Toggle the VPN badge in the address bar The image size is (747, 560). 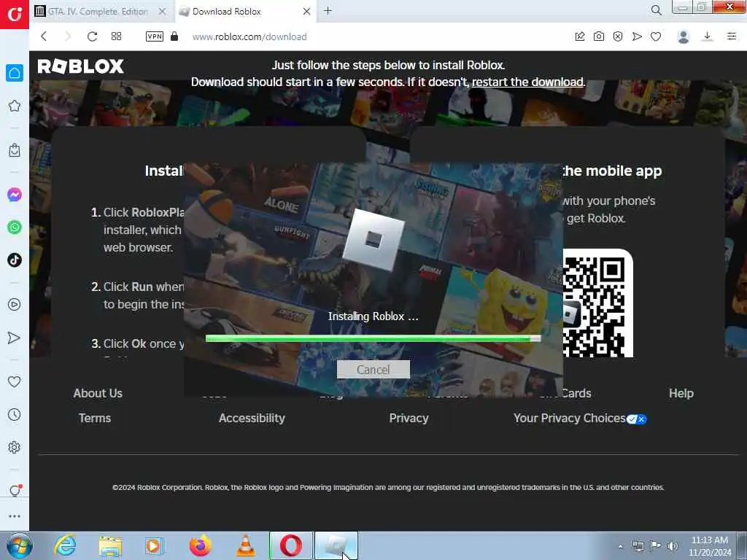155,36
